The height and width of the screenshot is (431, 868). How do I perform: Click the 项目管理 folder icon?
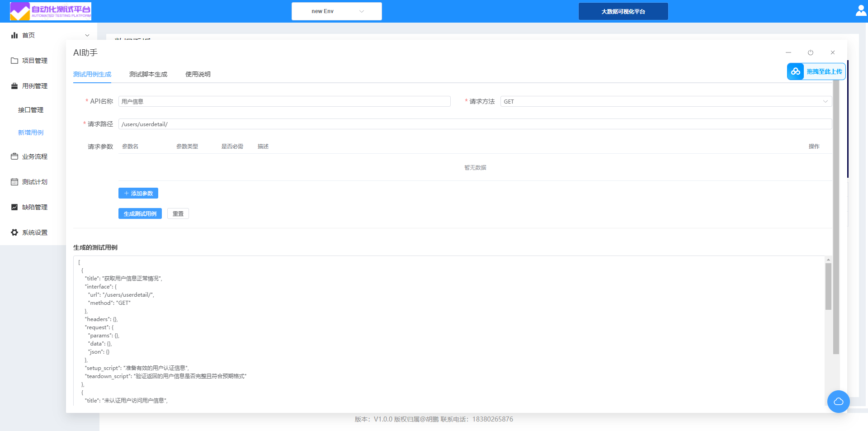pos(14,61)
